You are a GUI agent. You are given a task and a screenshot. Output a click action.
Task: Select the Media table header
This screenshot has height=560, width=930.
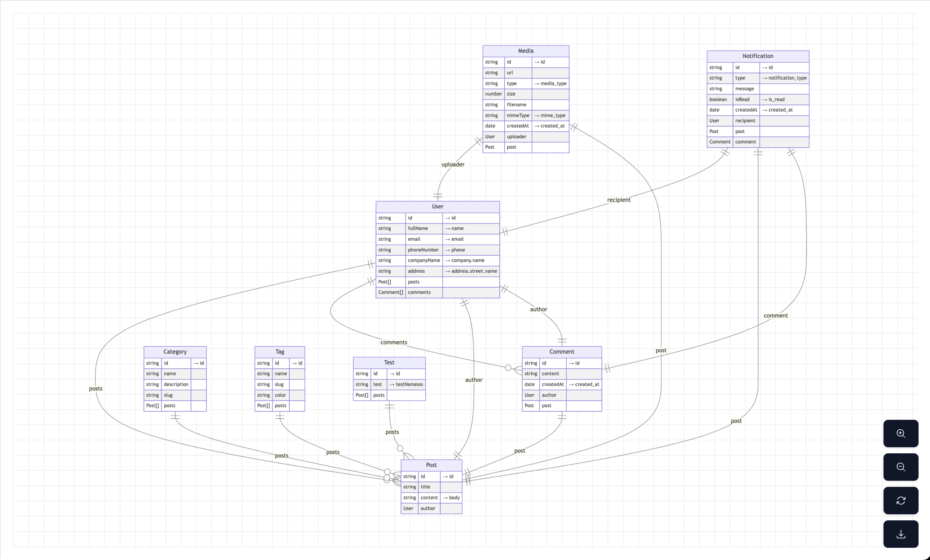click(x=526, y=51)
